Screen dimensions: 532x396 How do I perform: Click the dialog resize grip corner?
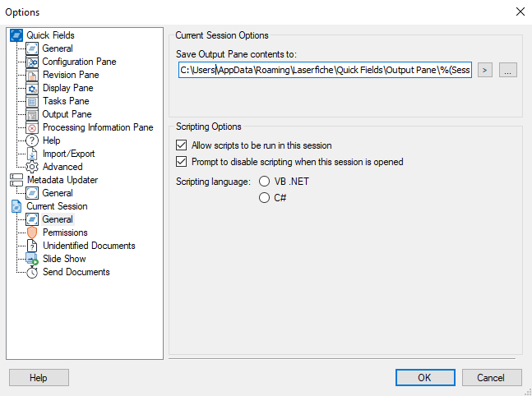tap(528, 392)
